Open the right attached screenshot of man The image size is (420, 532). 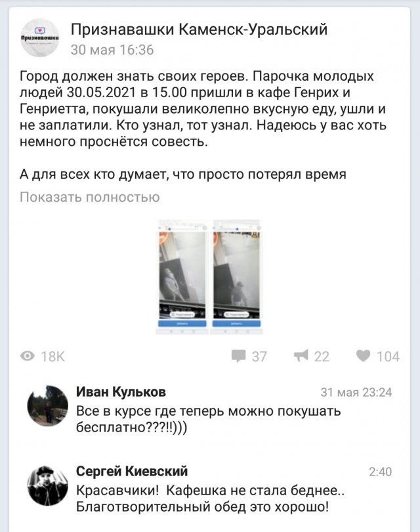pos(236,277)
